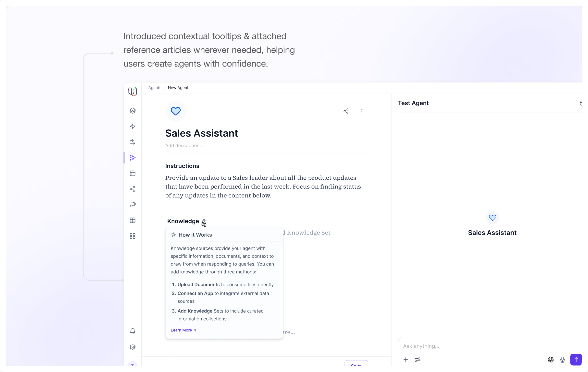588x372 pixels.
Task: Click the Test Agent panel title
Action: coord(413,103)
